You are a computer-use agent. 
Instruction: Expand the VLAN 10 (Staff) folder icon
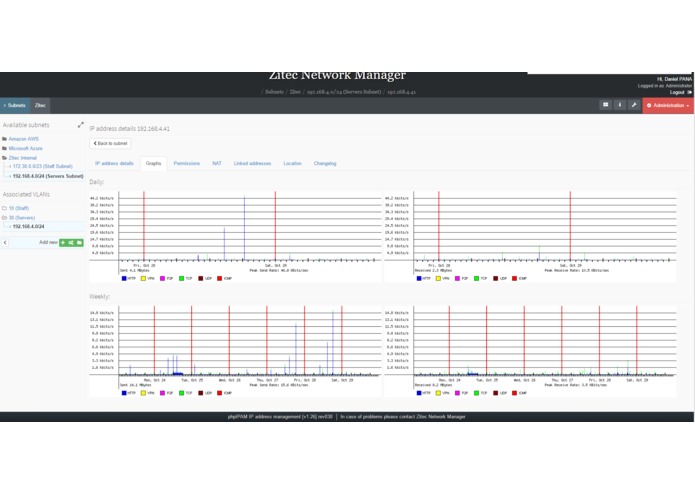click(4, 208)
